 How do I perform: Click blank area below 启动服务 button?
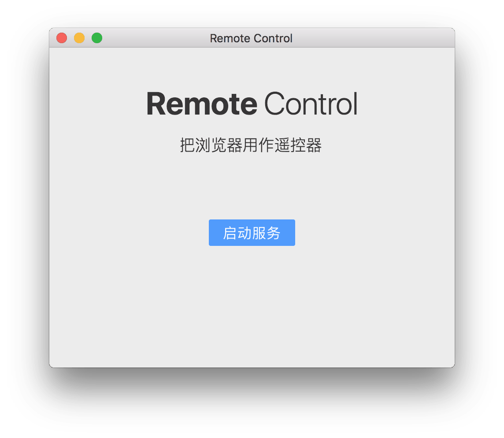[252, 305]
